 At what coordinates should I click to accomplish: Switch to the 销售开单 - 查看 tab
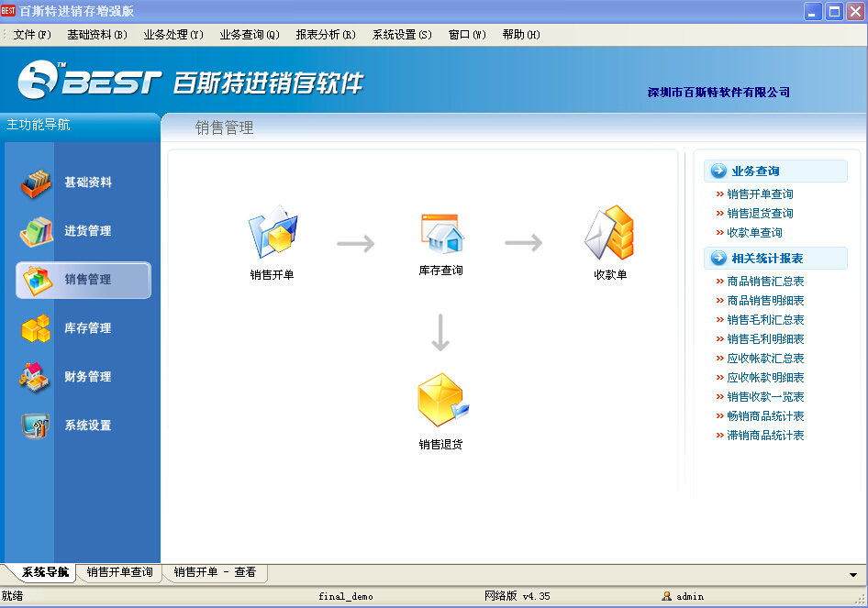(215, 572)
